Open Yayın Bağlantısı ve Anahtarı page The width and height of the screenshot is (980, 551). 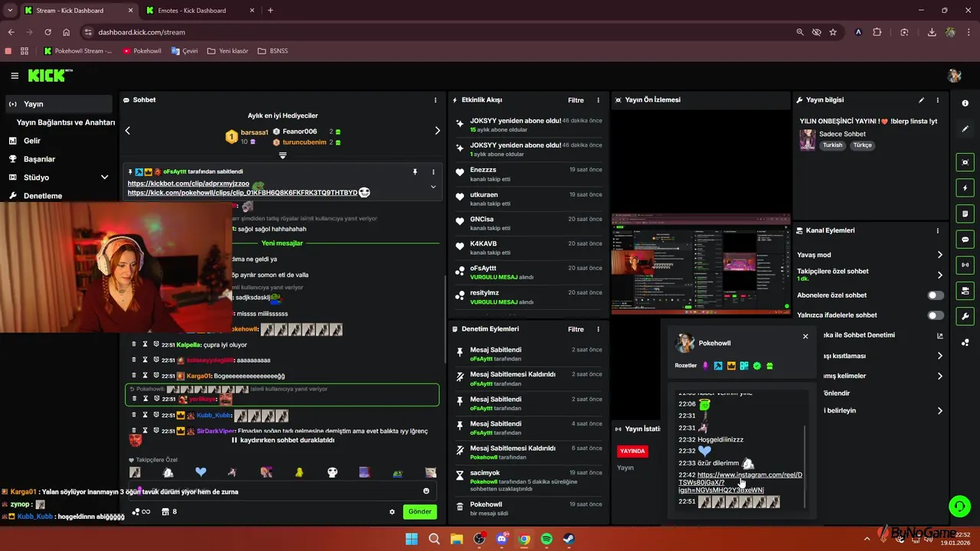66,122
